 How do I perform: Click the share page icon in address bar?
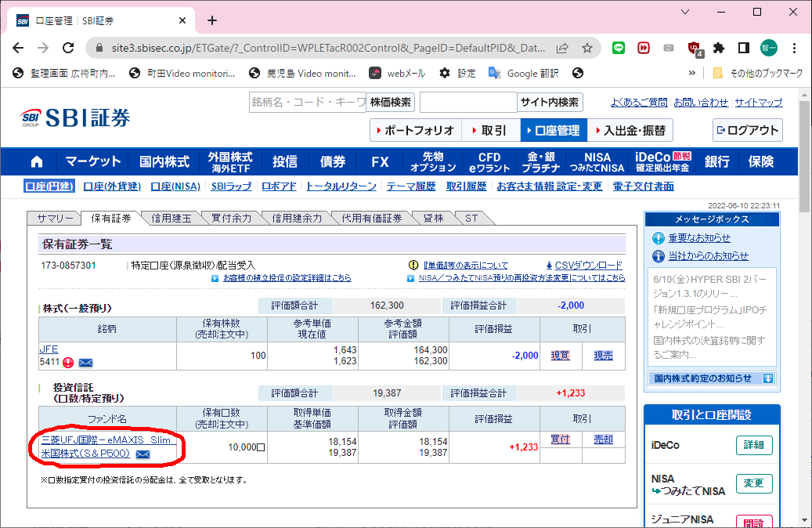562,48
